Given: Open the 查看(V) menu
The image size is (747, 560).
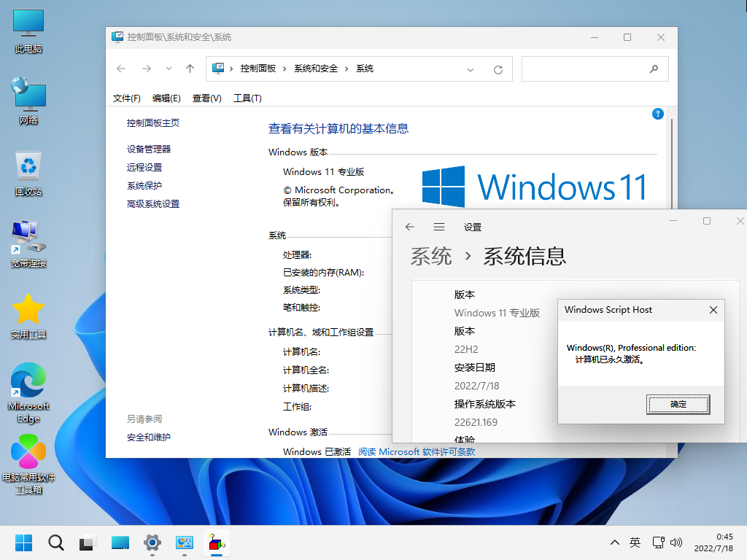Looking at the screenshot, I should (206, 98).
